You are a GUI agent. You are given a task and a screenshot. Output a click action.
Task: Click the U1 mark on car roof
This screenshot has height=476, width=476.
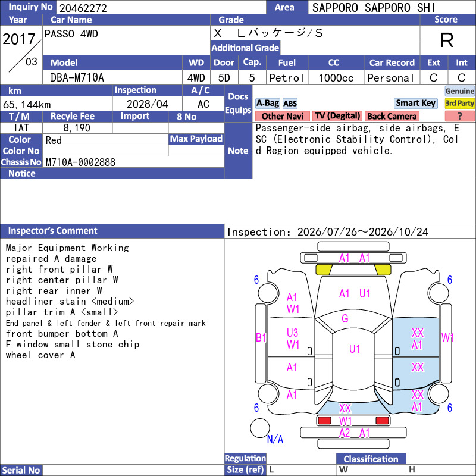(x=355, y=349)
